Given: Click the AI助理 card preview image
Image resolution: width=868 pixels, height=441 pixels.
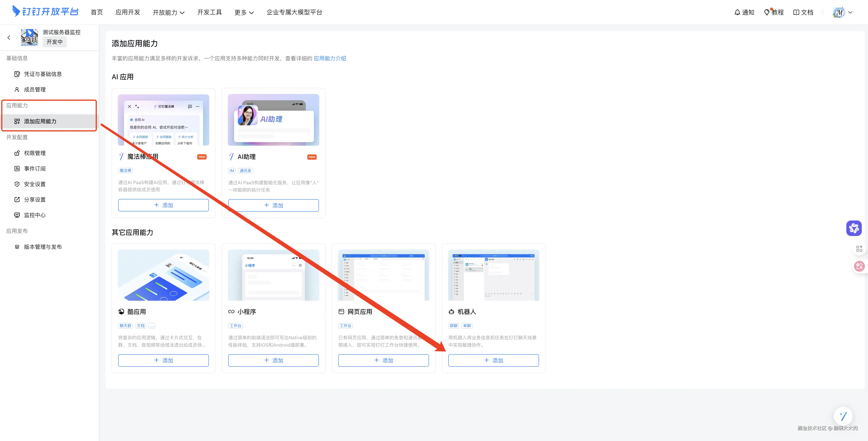Looking at the screenshot, I should tap(273, 120).
